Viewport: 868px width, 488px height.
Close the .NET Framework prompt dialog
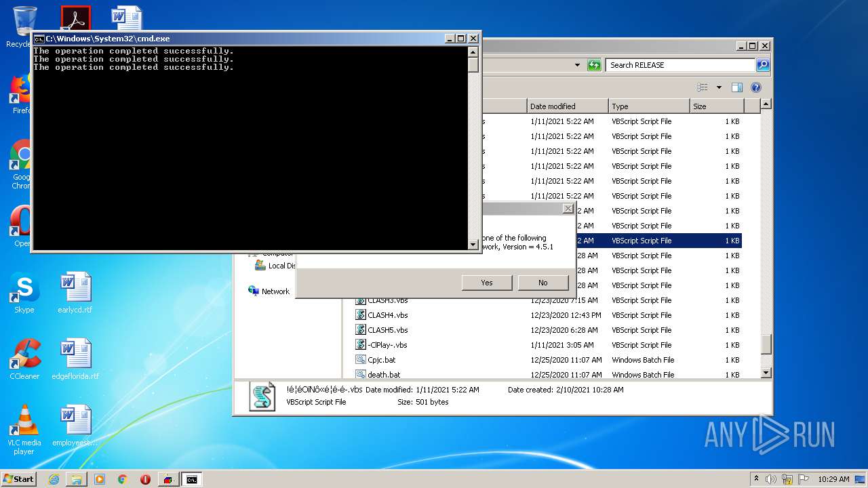pyautogui.click(x=568, y=209)
